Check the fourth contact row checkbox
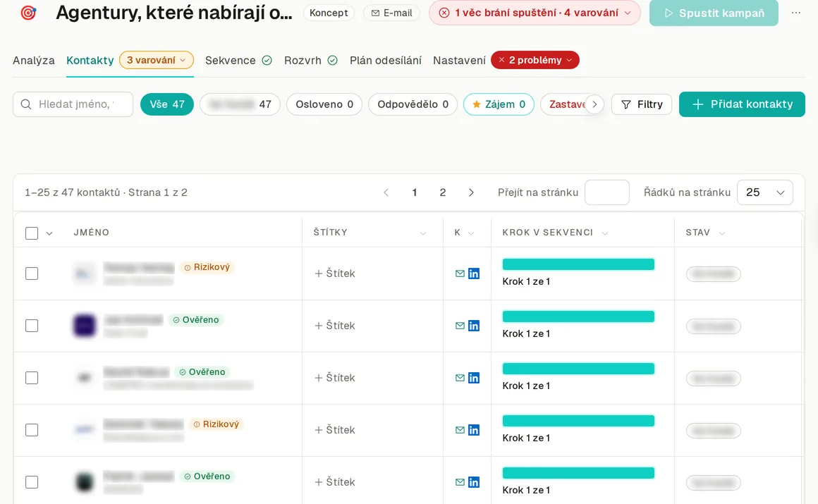Image resolution: width=818 pixels, height=504 pixels. 32,430
